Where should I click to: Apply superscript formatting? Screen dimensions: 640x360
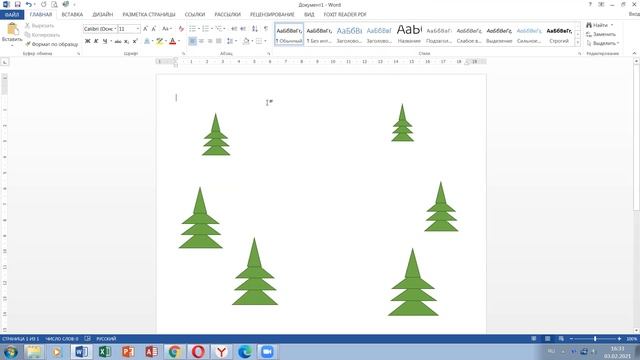click(135, 41)
